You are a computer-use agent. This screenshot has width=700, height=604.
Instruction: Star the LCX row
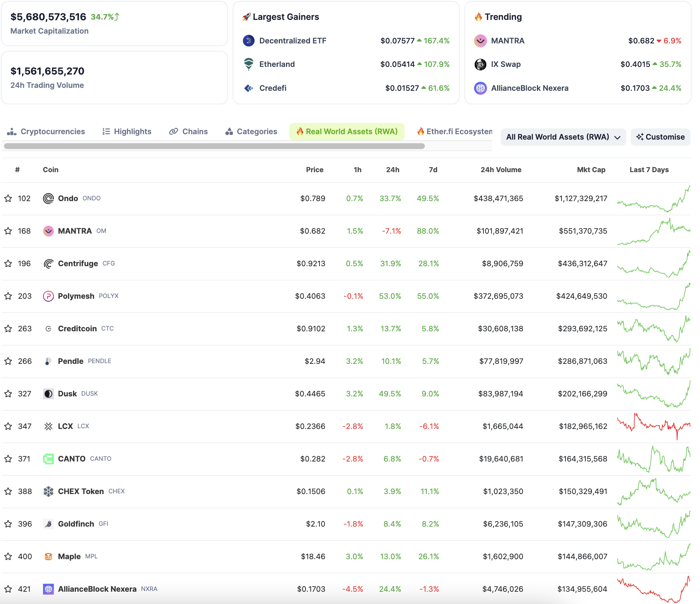[x=8, y=426]
